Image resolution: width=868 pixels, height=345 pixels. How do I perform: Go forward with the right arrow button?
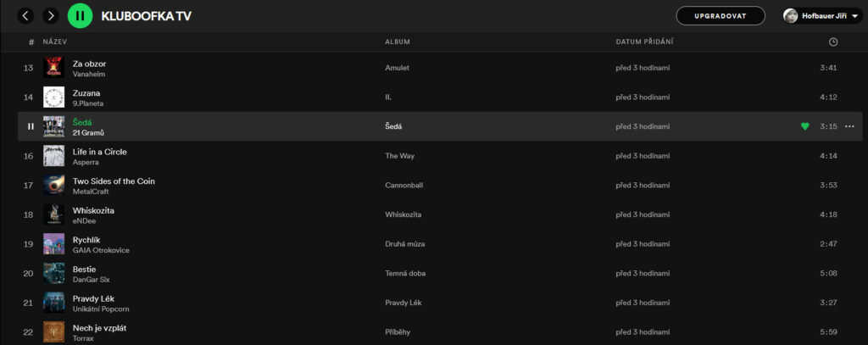pyautogui.click(x=51, y=15)
